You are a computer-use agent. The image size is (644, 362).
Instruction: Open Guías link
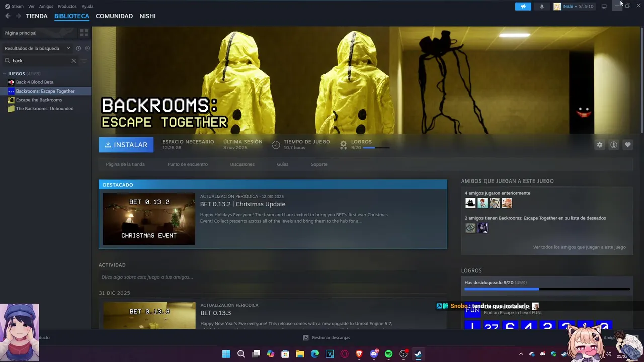click(x=283, y=164)
